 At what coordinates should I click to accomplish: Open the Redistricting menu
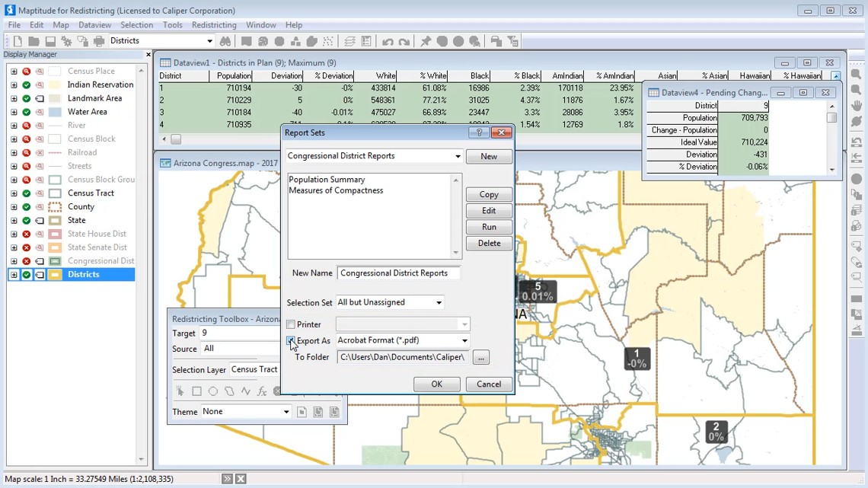point(214,25)
